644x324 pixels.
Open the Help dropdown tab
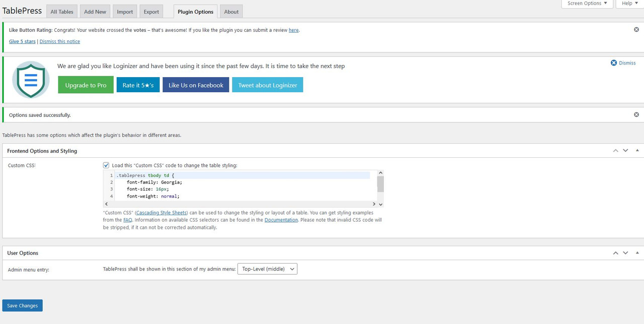click(630, 4)
